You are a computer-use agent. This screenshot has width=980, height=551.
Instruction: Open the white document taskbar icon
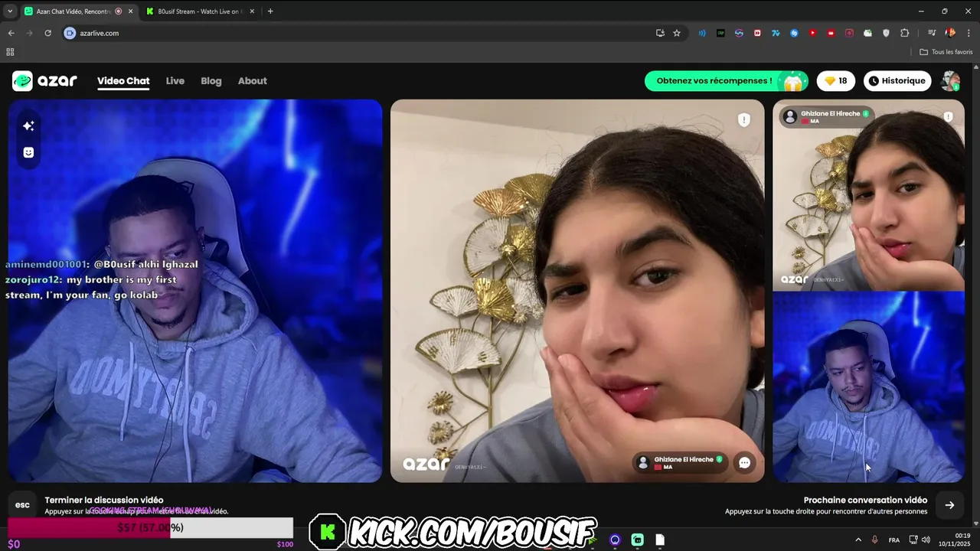660,540
